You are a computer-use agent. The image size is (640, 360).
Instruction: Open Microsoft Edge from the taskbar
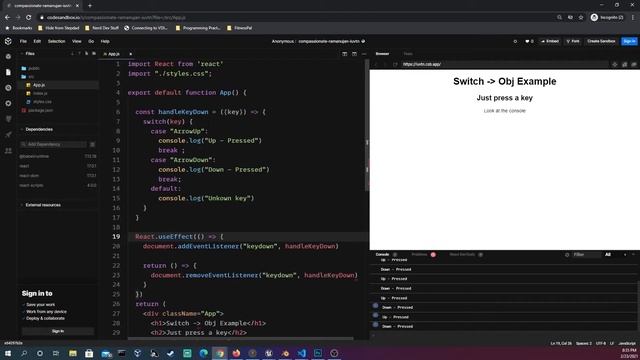pyautogui.click(x=203, y=353)
